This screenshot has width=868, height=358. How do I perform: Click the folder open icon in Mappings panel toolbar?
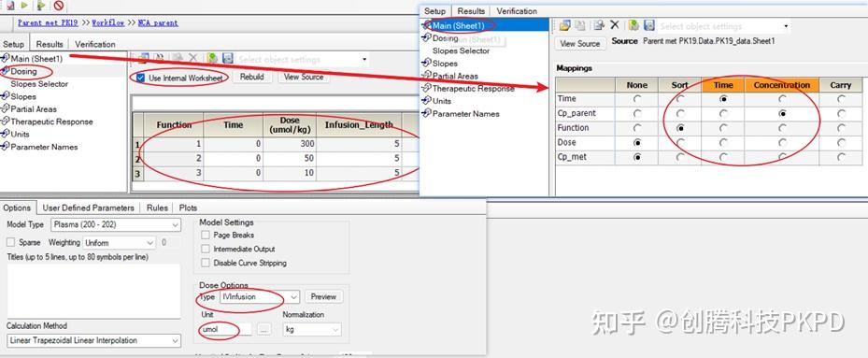click(564, 25)
